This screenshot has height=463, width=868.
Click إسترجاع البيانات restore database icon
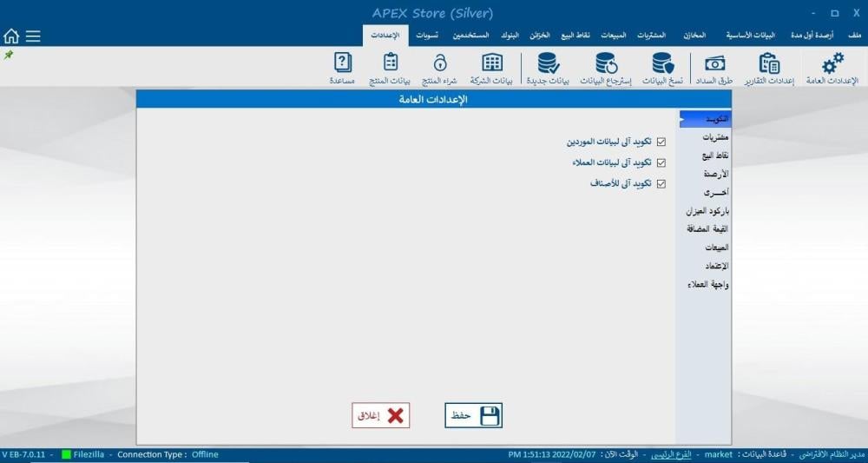[x=606, y=64]
